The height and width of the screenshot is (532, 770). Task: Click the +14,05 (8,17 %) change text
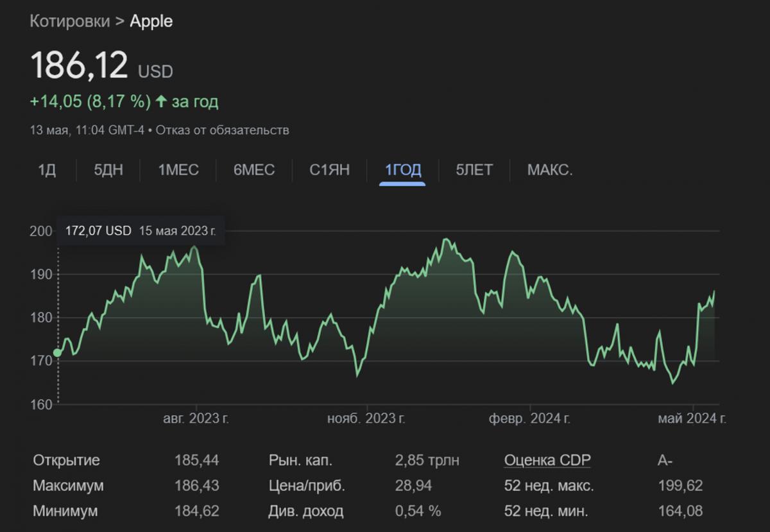click(x=90, y=101)
